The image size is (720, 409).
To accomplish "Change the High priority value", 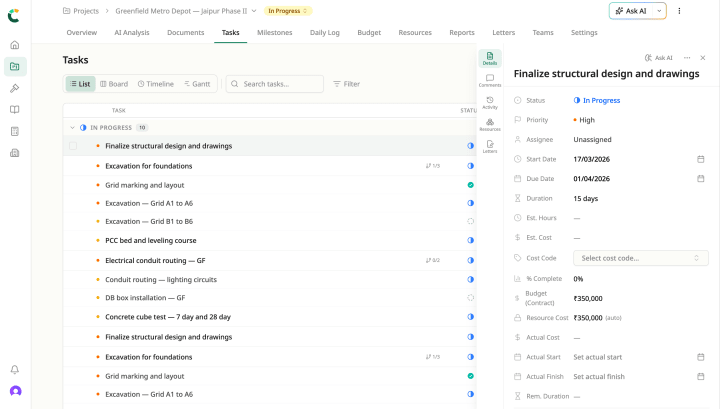I will pyautogui.click(x=584, y=120).
